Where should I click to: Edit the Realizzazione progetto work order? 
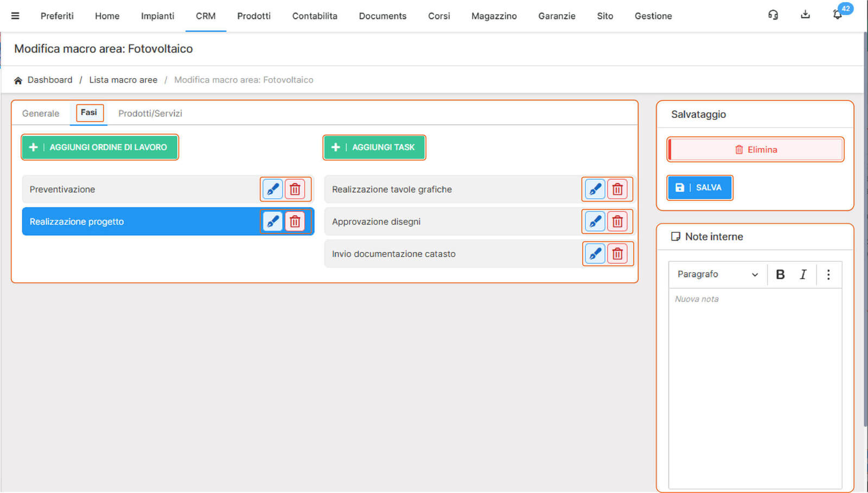[273, 222]
